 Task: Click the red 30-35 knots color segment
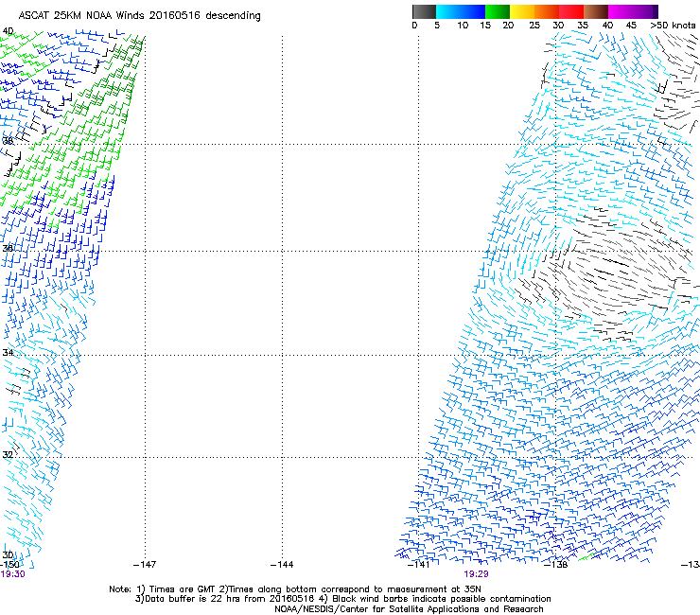[571, 11]
